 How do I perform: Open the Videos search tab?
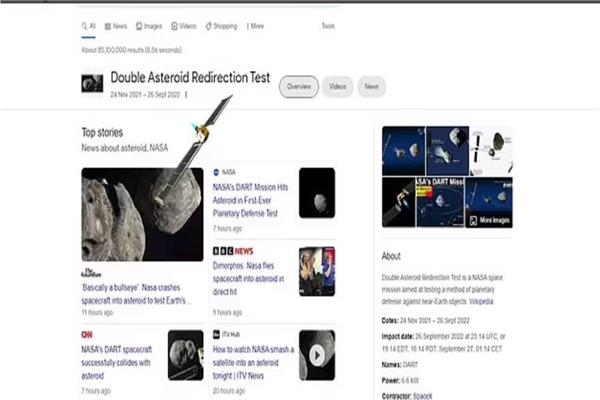click(x=184, y=26)
